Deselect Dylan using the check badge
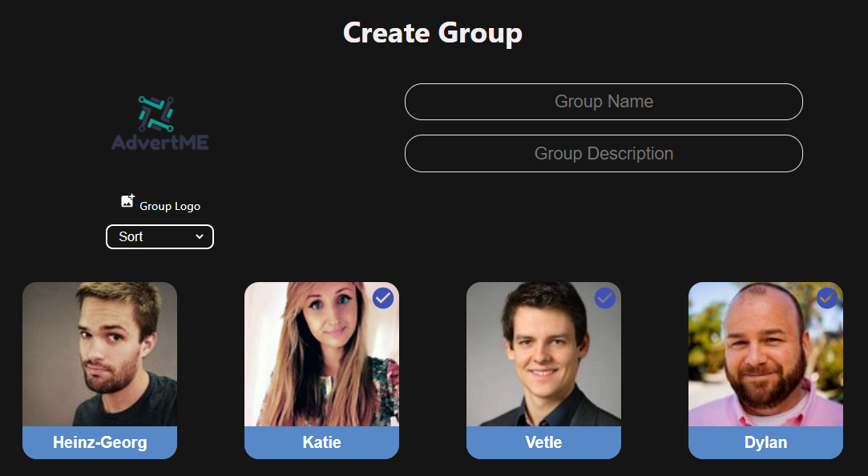The height and width of the screenshot is (476, 868). [x=827, y=298]
